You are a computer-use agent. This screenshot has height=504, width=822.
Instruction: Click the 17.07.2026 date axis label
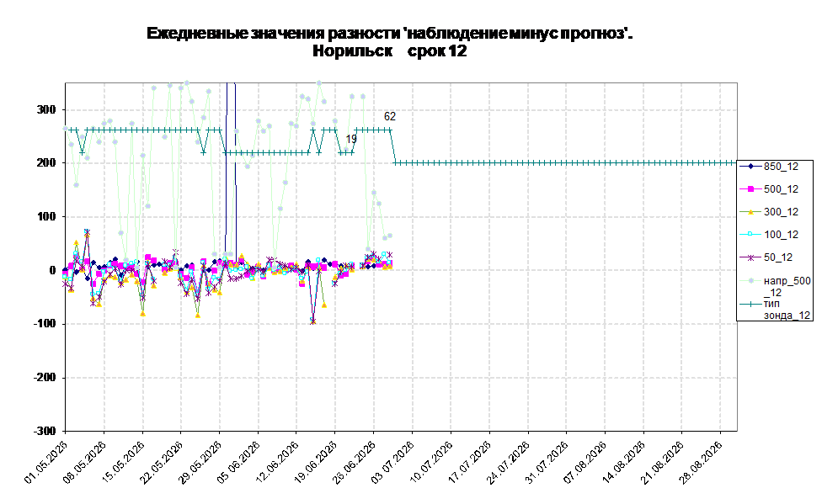(470, 462)
